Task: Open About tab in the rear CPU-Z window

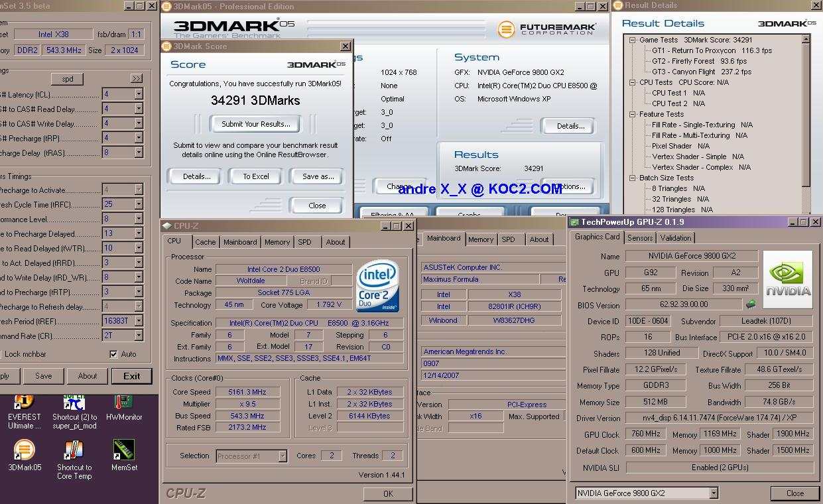Action: pos(539,239)
